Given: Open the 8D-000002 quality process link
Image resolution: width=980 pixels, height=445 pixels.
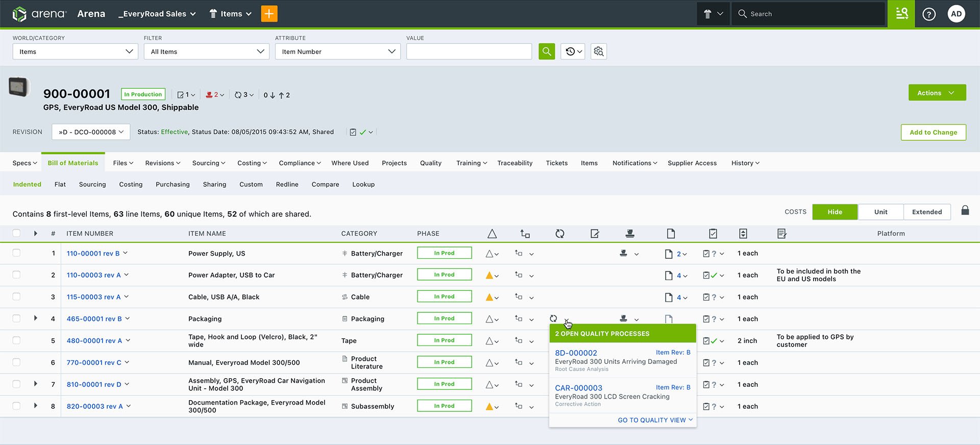Looking at the screenshot, I should 576,353.
